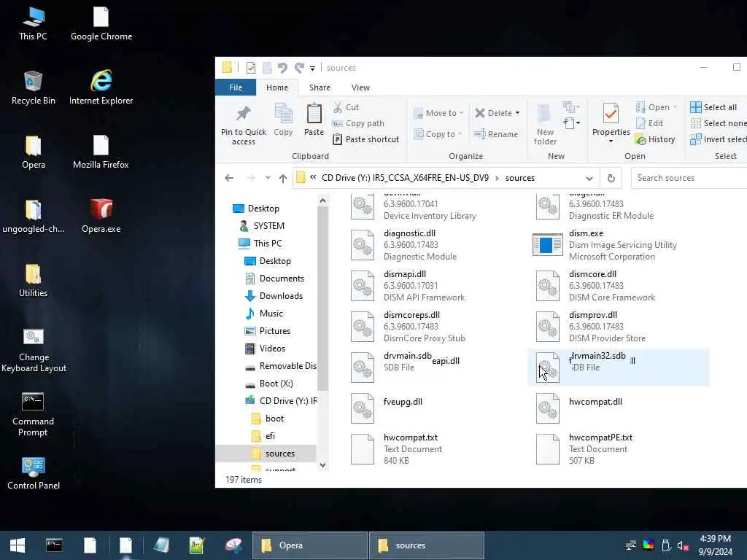Click navigation pane scroll up arrow
The image size is (747, 560).
[x=322, y=201]
